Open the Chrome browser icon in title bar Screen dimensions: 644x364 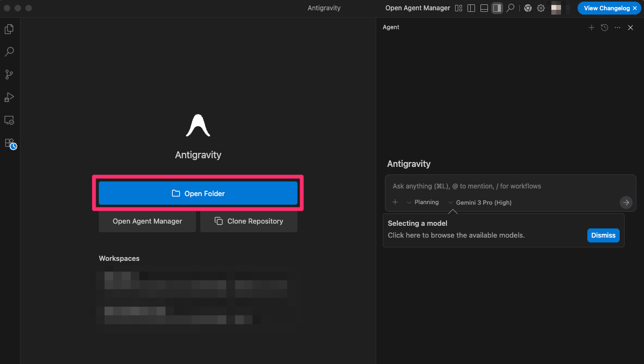click(x=528, y=8)
